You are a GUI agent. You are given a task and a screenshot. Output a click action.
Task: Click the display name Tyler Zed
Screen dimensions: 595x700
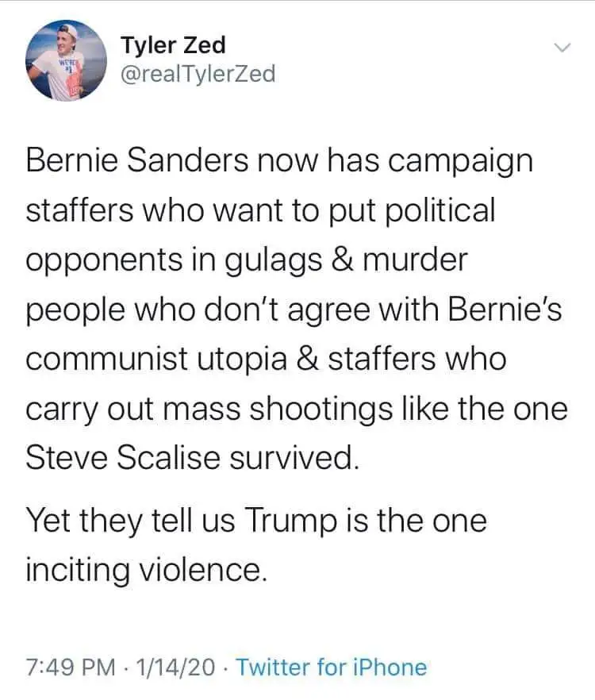[173, 45]
